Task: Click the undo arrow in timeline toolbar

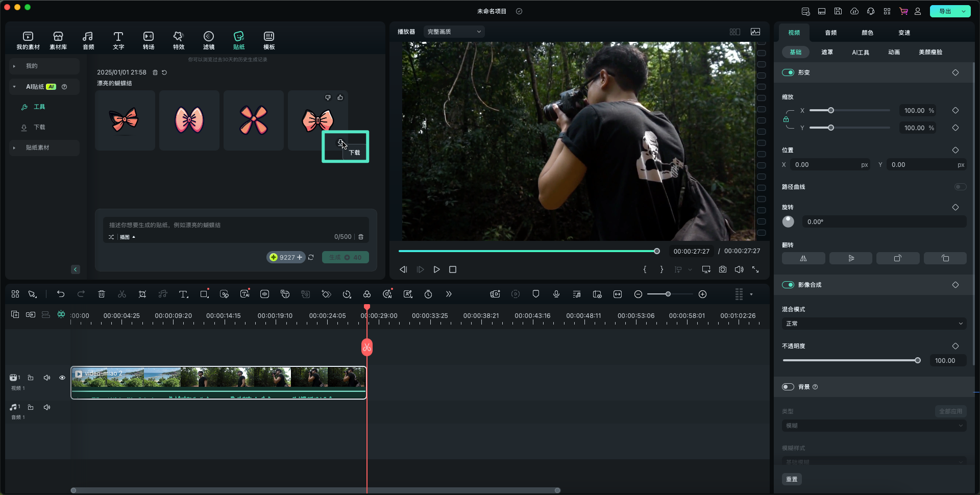Action: (61, 294)
